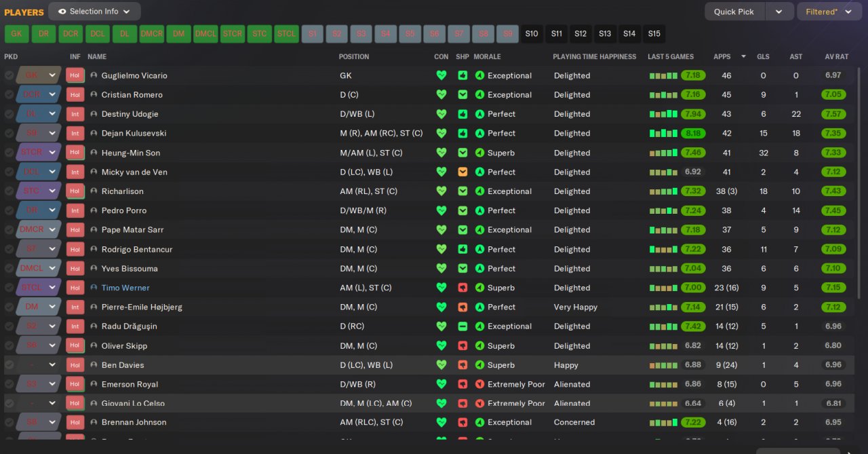Toggle picked checkmark for Pape Matar Sarr
Screen dimensions: 868x454
click(9, 229)
